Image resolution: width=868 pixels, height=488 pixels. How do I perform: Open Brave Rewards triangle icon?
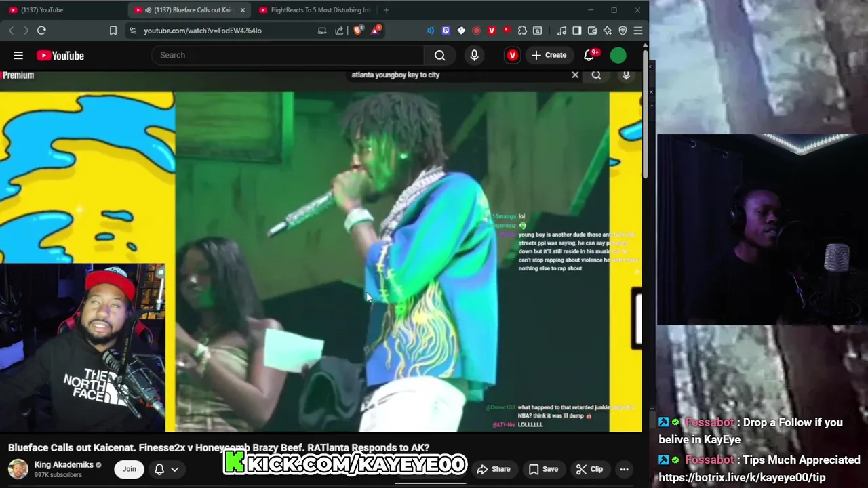click(375, 30)
